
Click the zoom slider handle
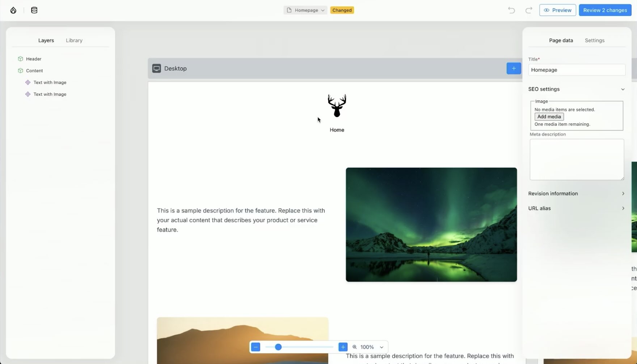278,347
